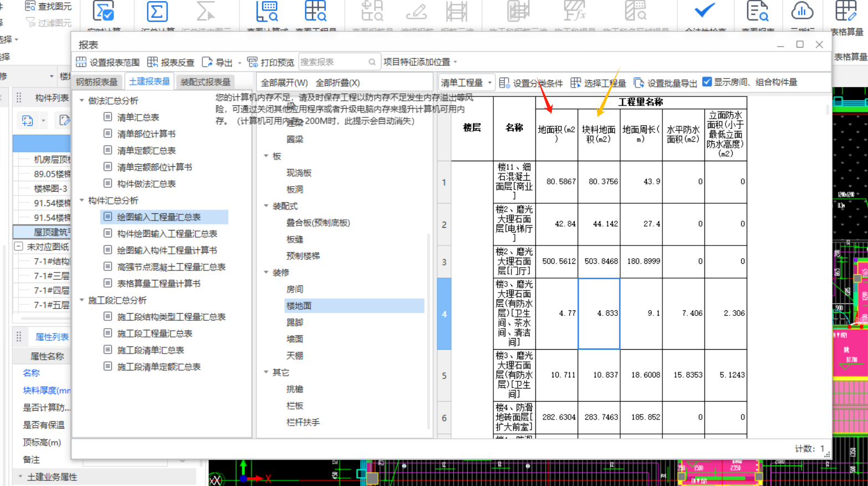Click the grip handle of 属性列表 panel

coord(19,336)
